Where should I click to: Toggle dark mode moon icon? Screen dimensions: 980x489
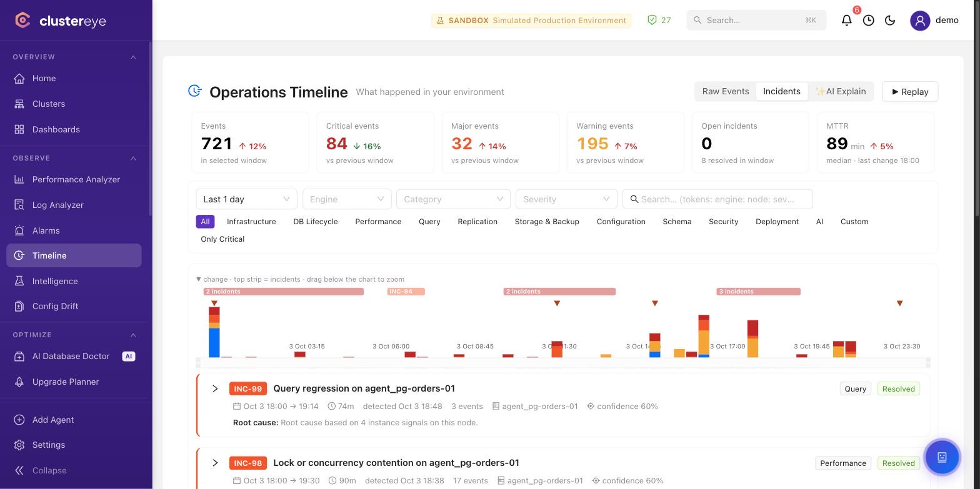pos(890,20)
